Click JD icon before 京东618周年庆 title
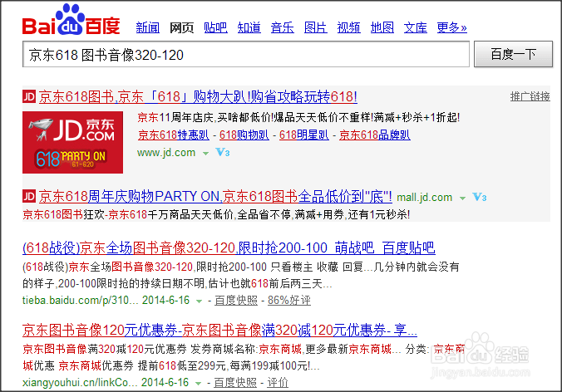The image size is (562, 392). click(29, 196)
